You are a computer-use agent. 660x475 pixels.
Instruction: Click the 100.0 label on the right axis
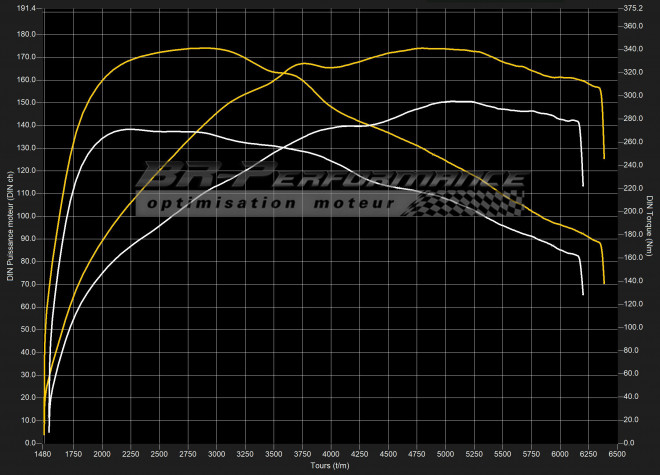(x=633, y=327)
